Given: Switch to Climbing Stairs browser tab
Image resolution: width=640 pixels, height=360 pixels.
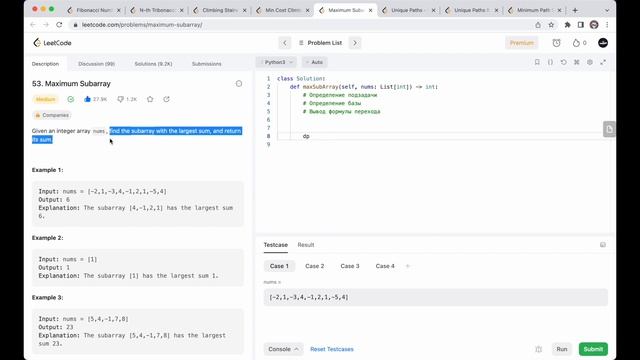Looking at the screenshot, I should pyautogui.click(x=220, y=10).
